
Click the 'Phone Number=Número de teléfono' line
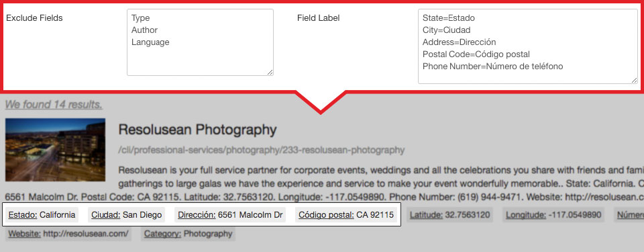tap(493, 67)
